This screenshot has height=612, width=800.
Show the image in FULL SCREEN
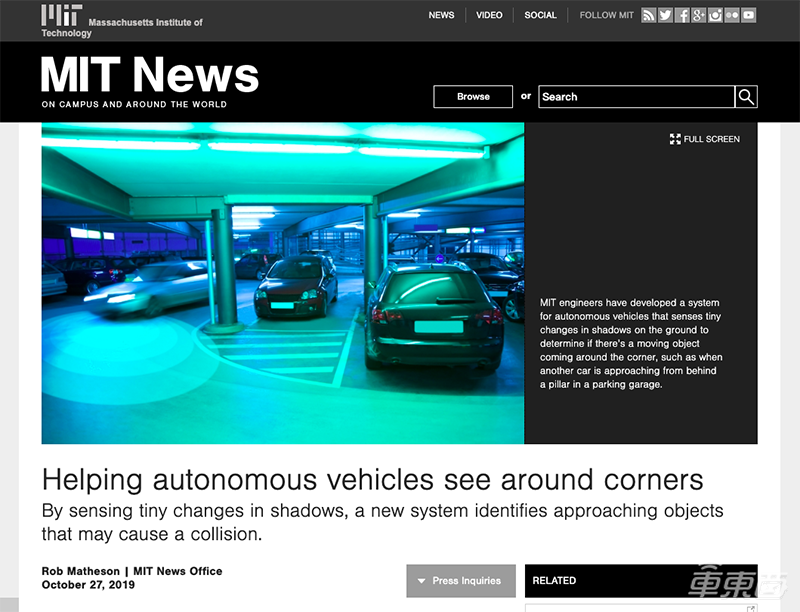point(705,139)
